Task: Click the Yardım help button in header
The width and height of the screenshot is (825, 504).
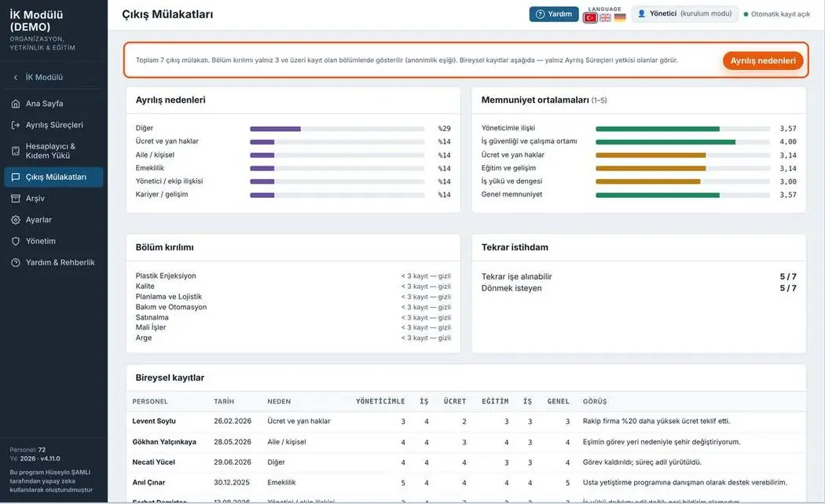Action: click(x=554, y=14)
